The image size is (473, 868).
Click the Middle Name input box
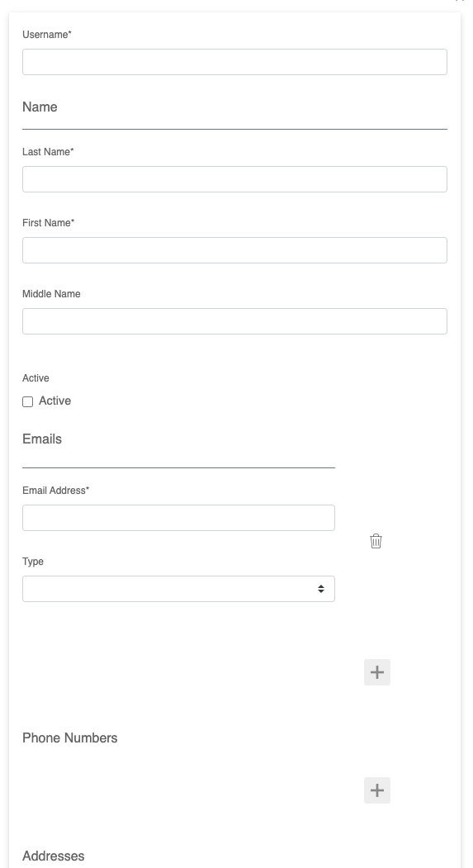234,321
